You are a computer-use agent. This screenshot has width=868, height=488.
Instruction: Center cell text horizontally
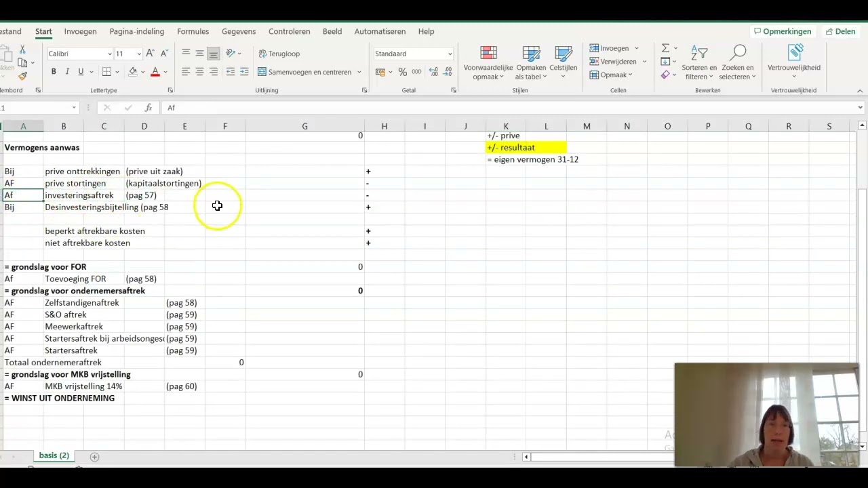point(199,72)
